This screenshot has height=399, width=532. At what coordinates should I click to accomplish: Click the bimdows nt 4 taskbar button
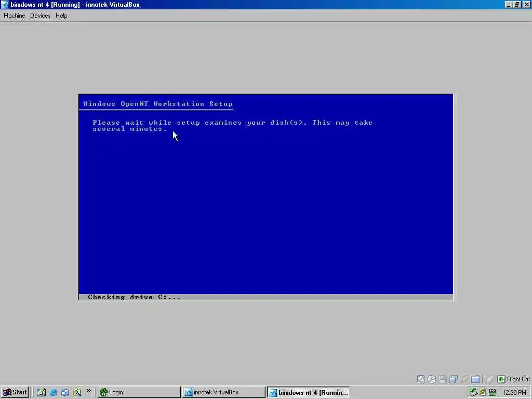(309, 393)
